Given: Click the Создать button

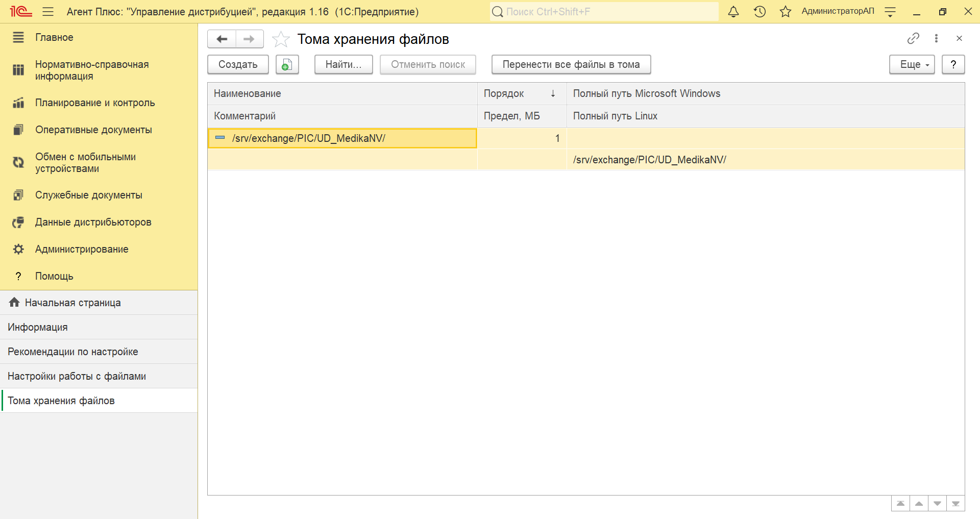Looking at the screenshot, I should (x=238, y=64).
